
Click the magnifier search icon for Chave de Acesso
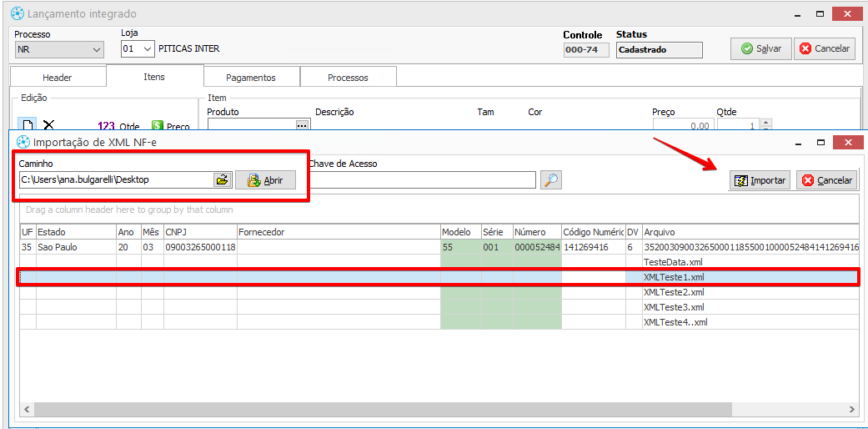(x=551, y=179)
